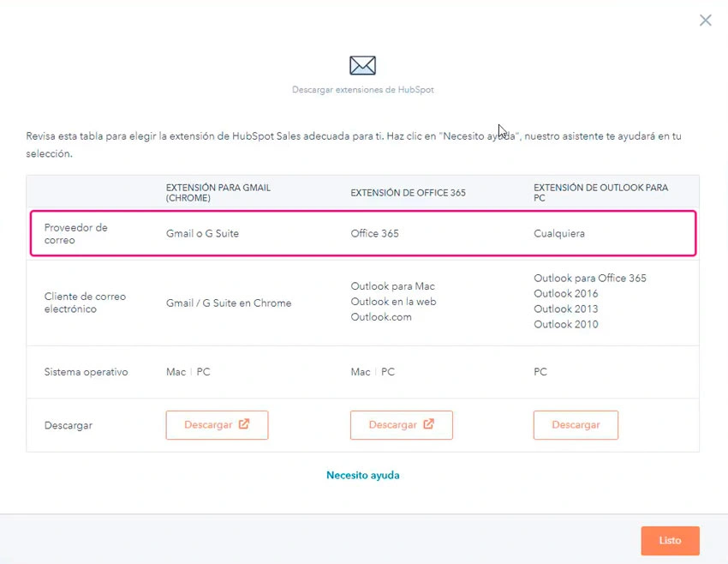Select the Extensión de Outlook para PC header
The height and width of the screenshot is (564, 728).
click(x=600, y=193)
